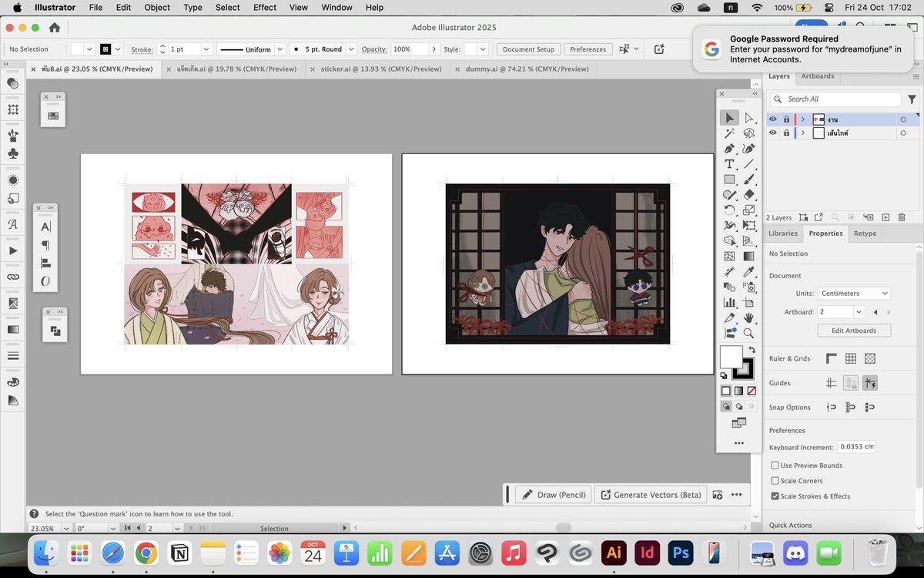Select the Curvature tool
Image resolution: width=924 pixels, height=578 pixels.
click(748, 149)
